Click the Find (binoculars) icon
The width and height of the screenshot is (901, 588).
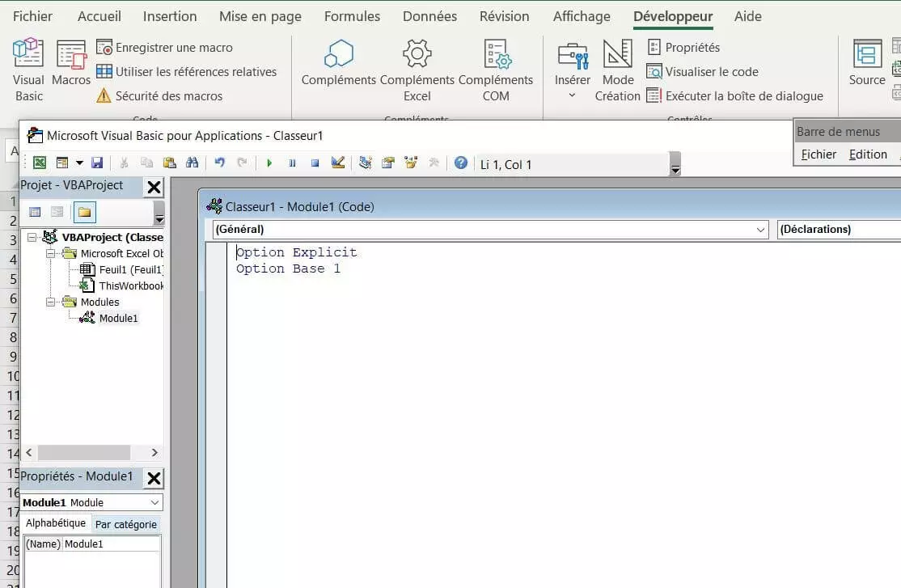194,163
